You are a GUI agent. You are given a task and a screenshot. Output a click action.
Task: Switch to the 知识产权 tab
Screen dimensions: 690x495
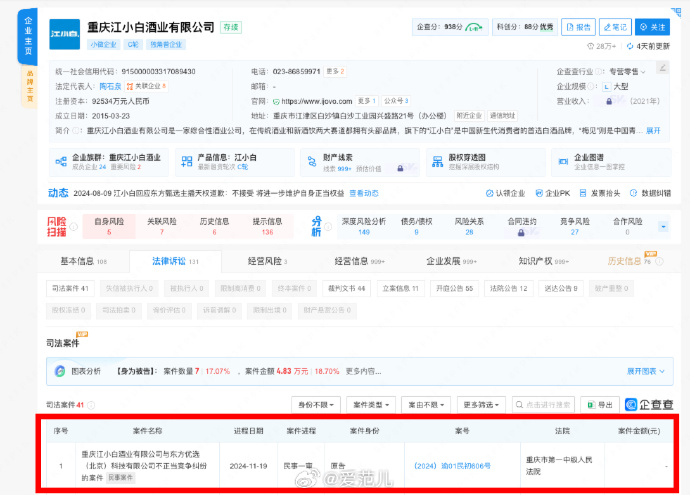click(x=544, y=261)
